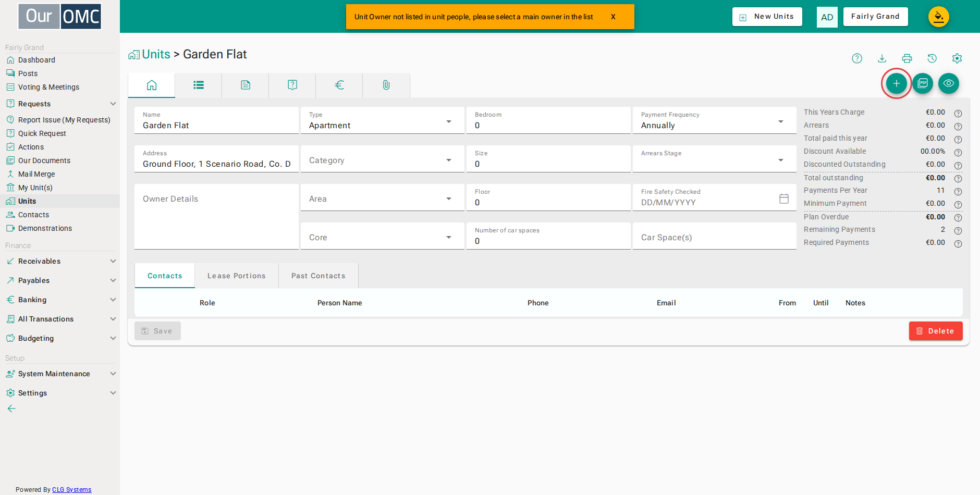Toggle the eye view button
Screen dimensions: 980x495
pyautogui.click(x=949, y=83)
